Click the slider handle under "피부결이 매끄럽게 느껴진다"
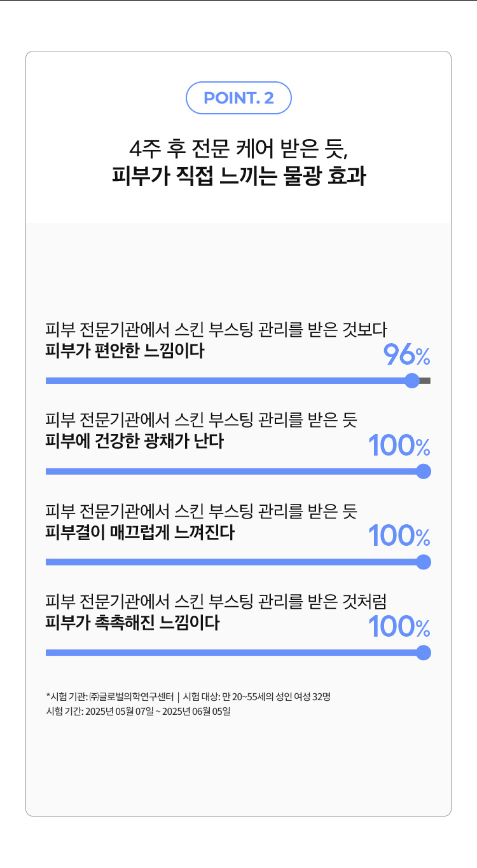Viewport: 477px width, 868px height. pos(424,562)
